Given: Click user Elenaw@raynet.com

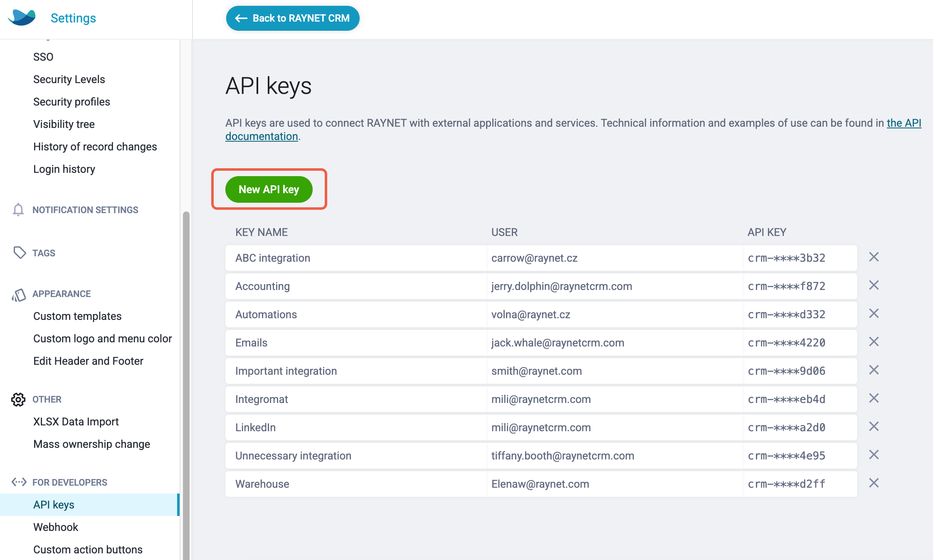Looking at the screenshot, I should (x=540, y=484).
